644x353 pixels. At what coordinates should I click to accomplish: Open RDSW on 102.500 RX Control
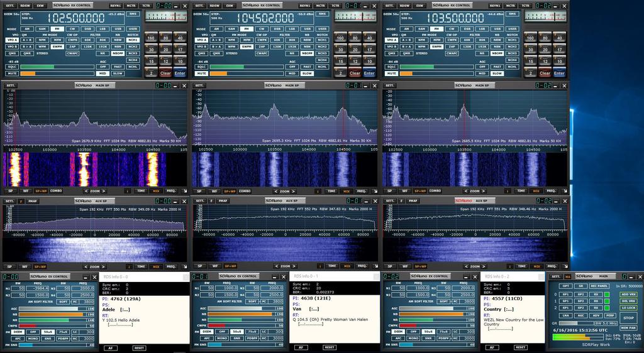(25, 6)
